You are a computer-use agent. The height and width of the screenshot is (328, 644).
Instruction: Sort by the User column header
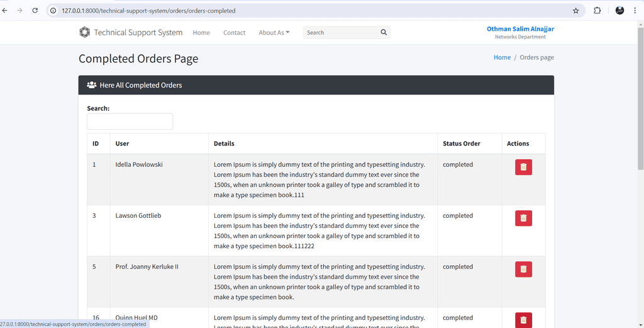coord(159,144)
